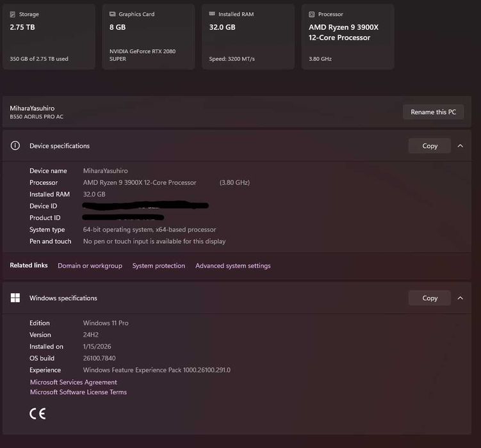Screen dimensions: 481x448
Task: Click 'B550 AORUS PRO AC' model text
Action: (37, 116)
